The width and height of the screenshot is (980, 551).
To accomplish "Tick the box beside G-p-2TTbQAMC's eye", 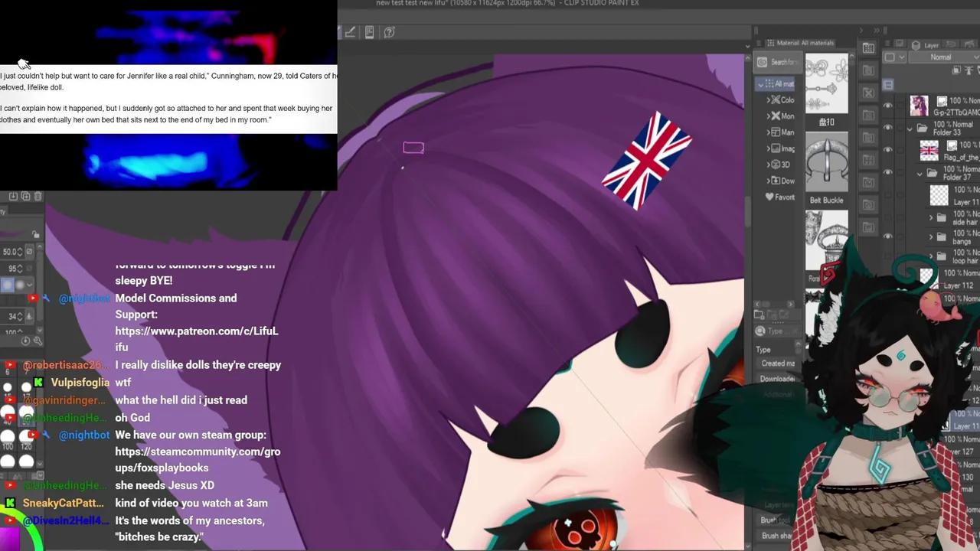I will [x=900, y=106].
